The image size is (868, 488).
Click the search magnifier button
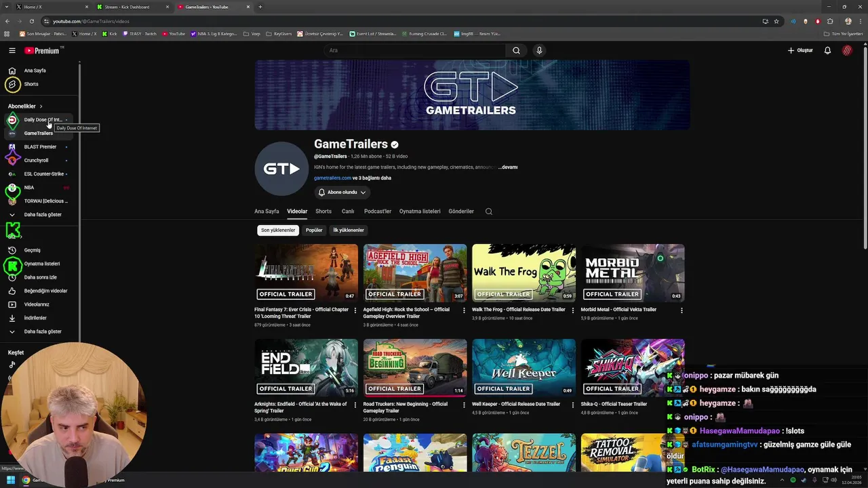pyautogui.click(x=516, y=50)
